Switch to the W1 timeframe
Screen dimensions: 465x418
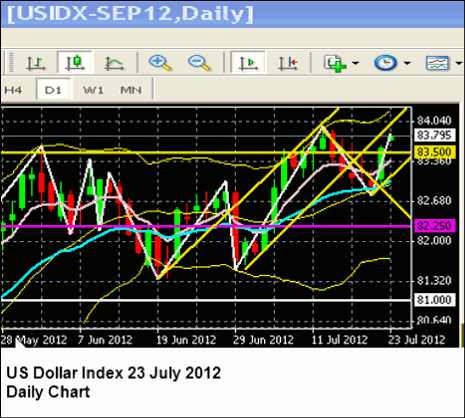93,90
